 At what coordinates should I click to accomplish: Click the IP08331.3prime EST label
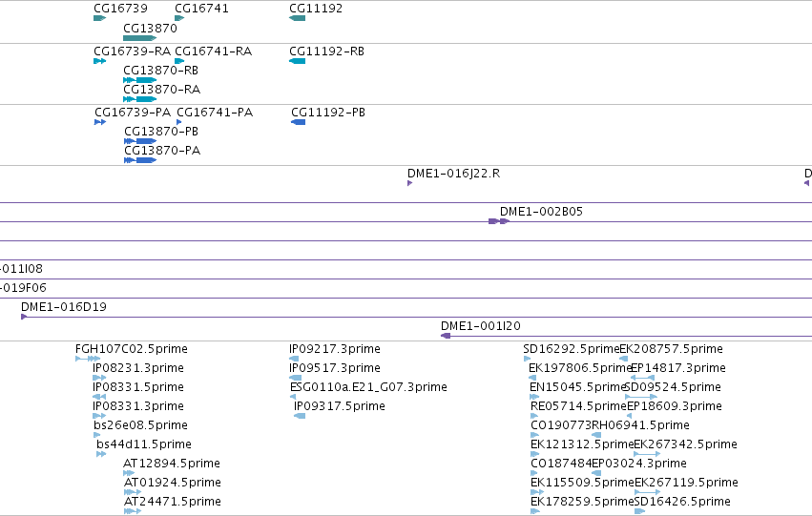[138, 406]
